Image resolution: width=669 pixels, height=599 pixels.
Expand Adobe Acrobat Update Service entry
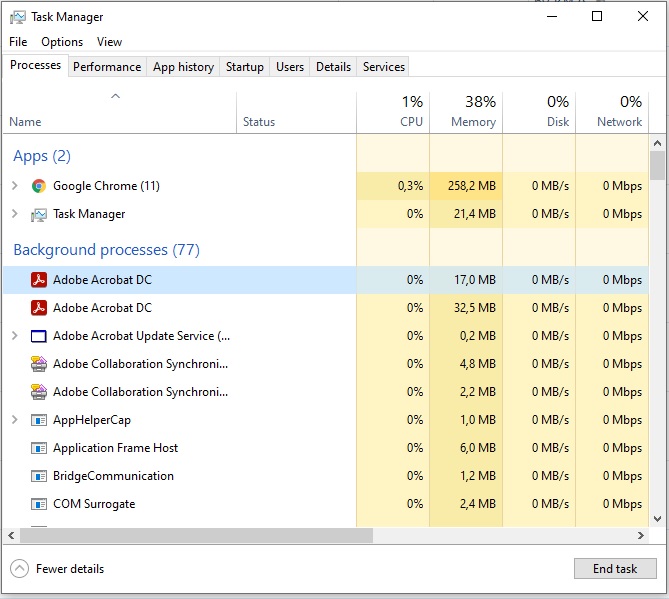point(15,336)
